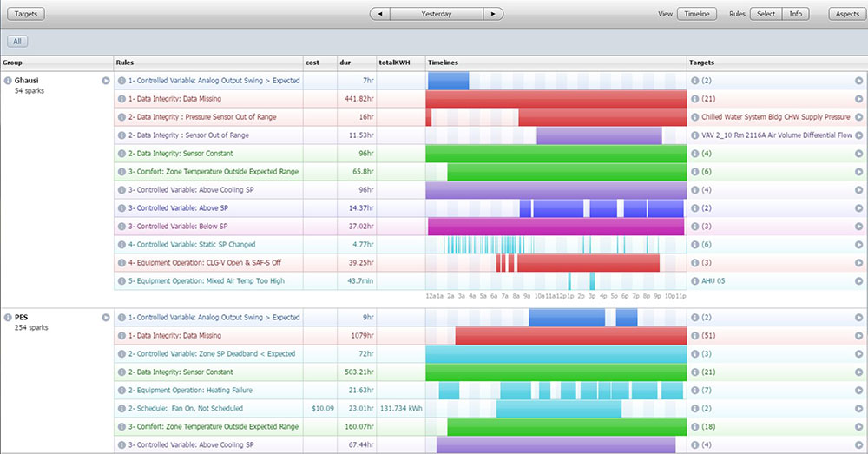Open the info icon beside the PES group
Image resolution: width=868 pixels, height=454 pixels.
click(8, 317)
